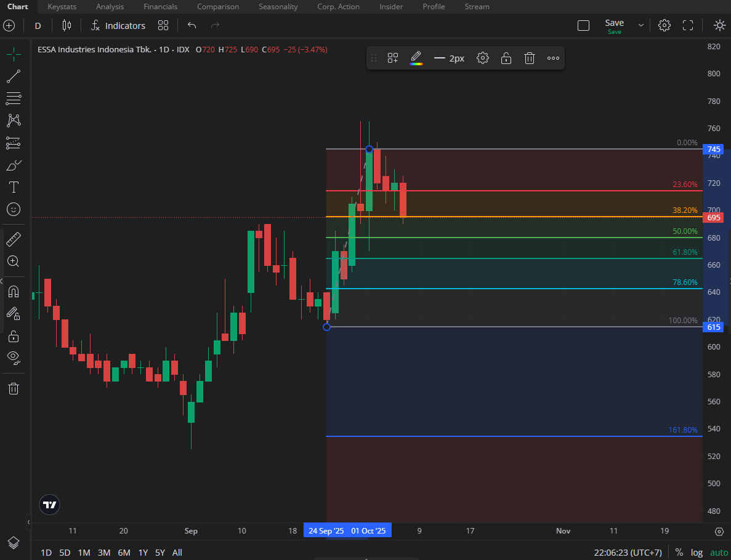Screen dimensions: 731x560
Task: Open the forecasting and measurement tools
Action: click(14, 143)
